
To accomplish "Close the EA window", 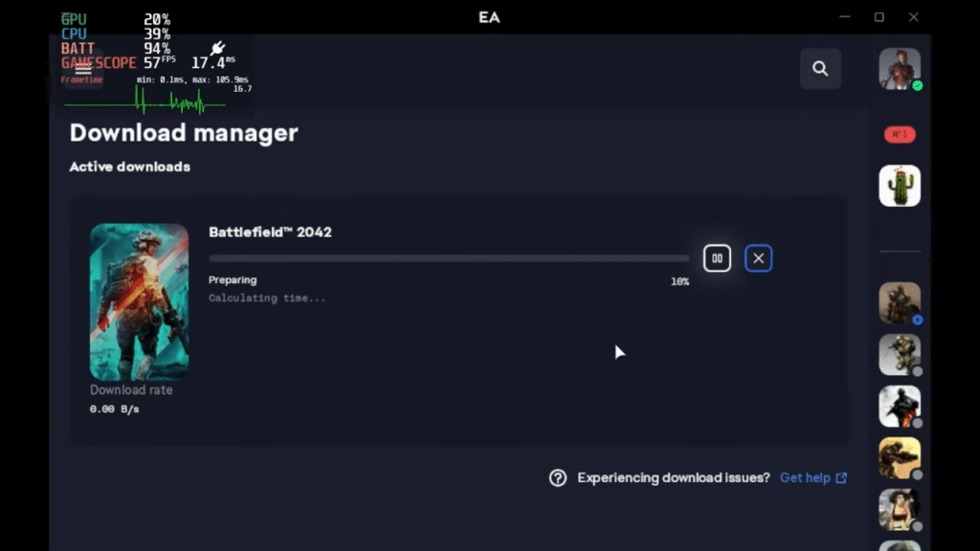I will tap(913, 17).
